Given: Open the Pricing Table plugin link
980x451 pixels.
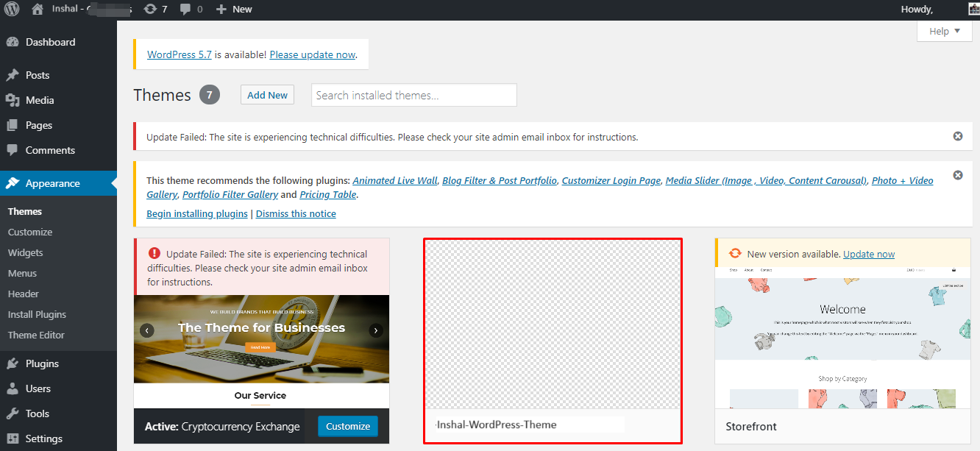Looking at the screenshot, I should (x=328, y=195).
